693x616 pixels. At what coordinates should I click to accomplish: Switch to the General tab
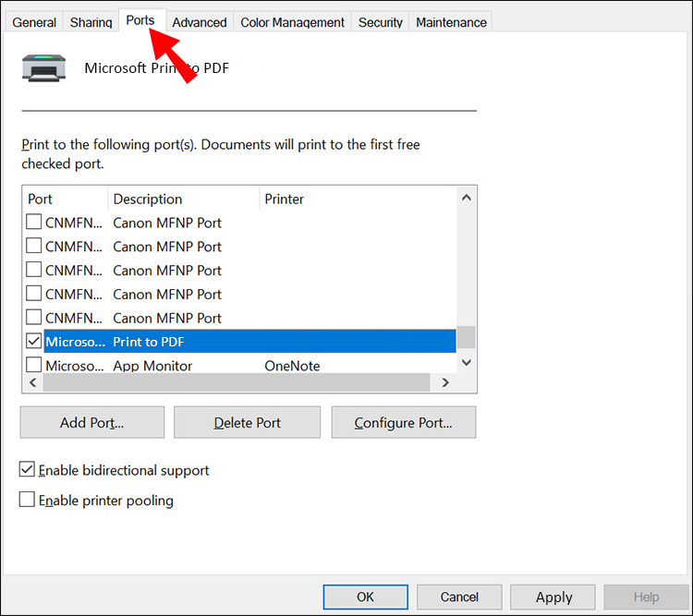tap(34, 22)
